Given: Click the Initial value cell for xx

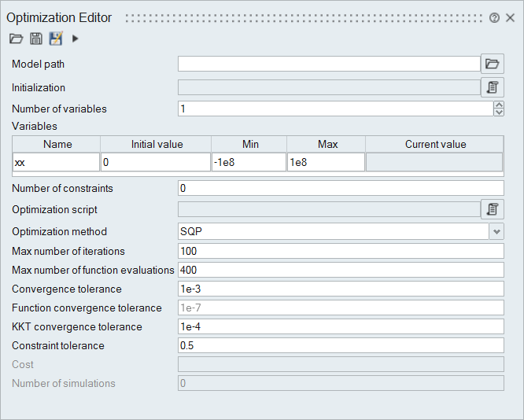Looking at the screenshot, I should [x=155, y=162].
